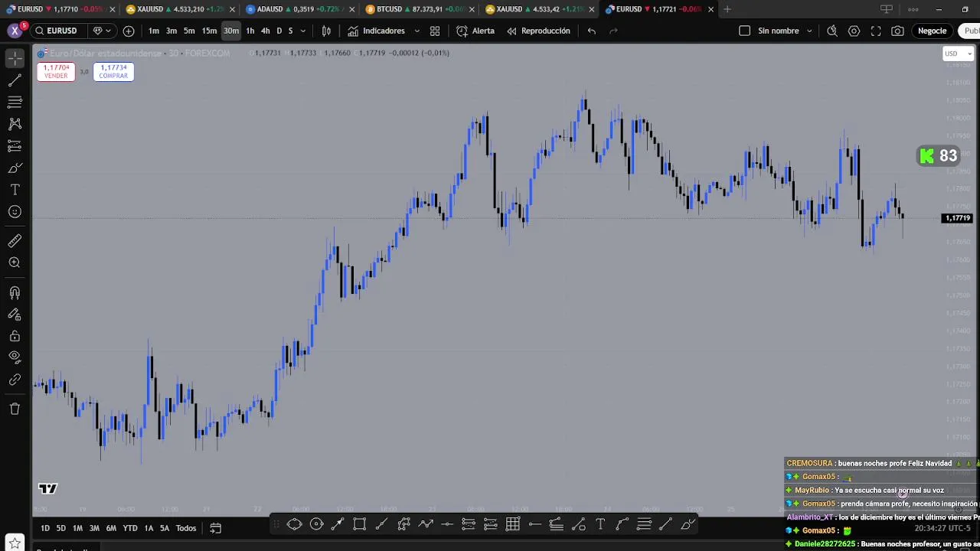Select the 1m timeframe

click(154, 31)
